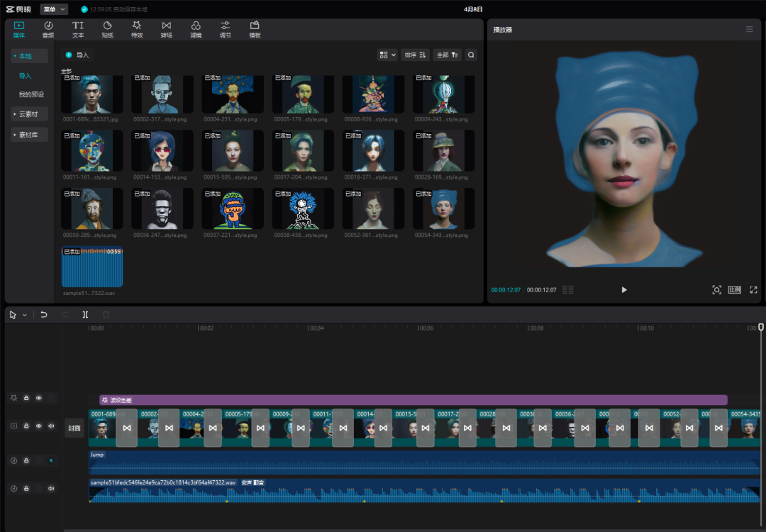Switch to the 文本 (Text) tab
This screenshot has height=532, width=766.
pos(78,29)
